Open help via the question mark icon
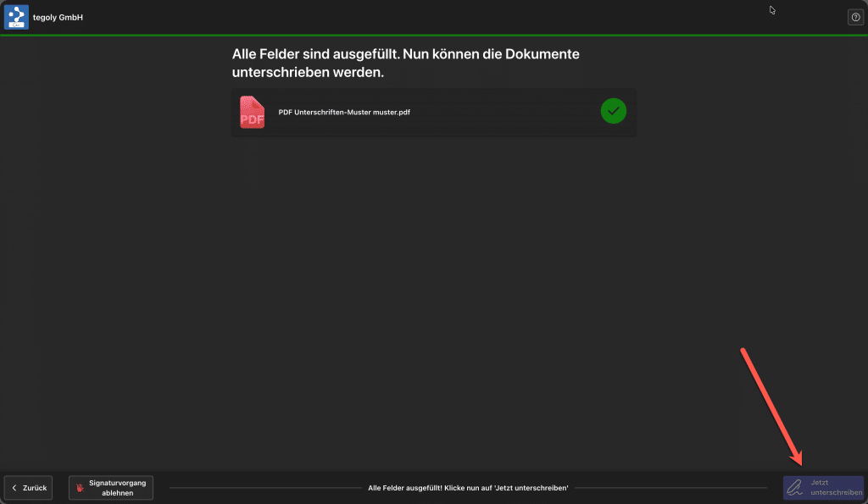Viewport: 868px width, 504px height. (x=855, y=17)
